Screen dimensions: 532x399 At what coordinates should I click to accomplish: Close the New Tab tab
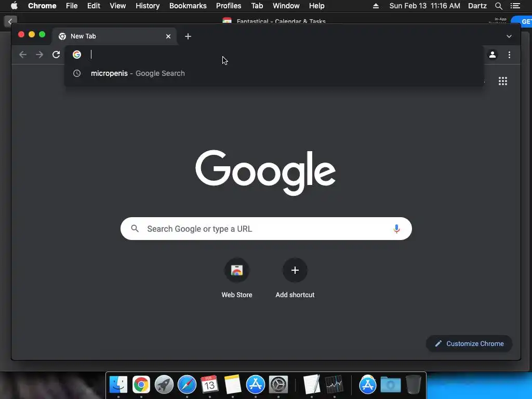pos(168,36)
